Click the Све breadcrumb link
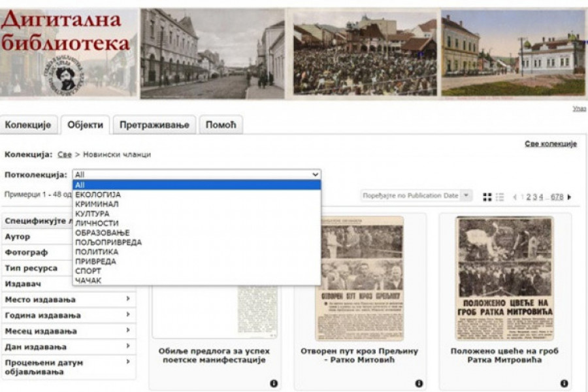588x392 pixels. coord(64,155)
